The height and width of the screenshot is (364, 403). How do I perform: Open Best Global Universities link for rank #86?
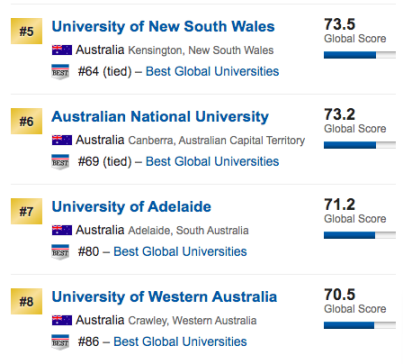tap(180, 341)
